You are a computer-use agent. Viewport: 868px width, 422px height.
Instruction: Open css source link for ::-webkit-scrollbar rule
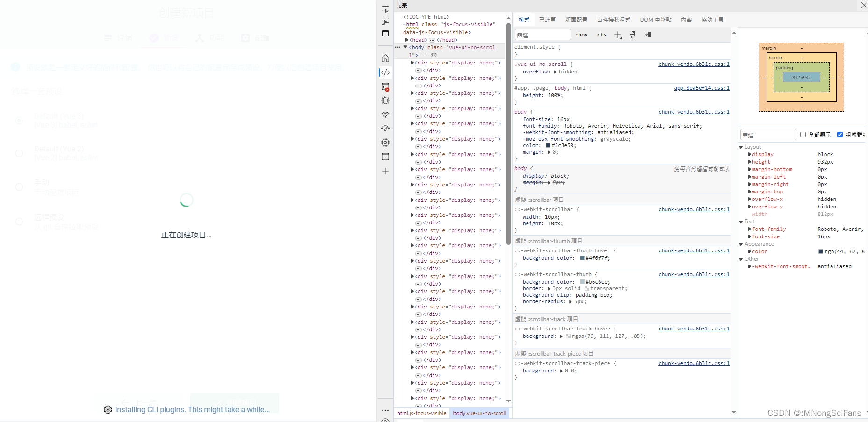point(694,209)
